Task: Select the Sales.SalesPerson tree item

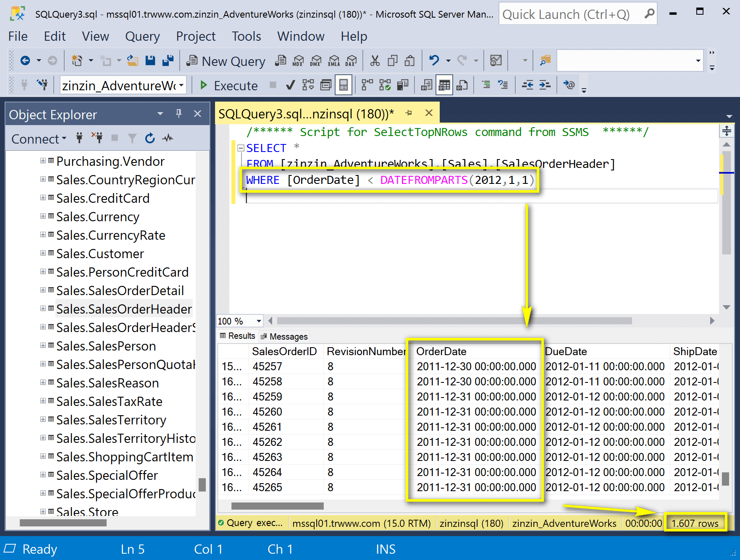Action: [106, 346]
